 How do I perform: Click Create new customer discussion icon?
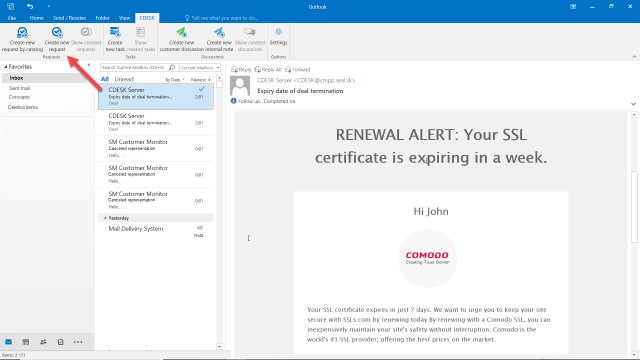point(181,32)
